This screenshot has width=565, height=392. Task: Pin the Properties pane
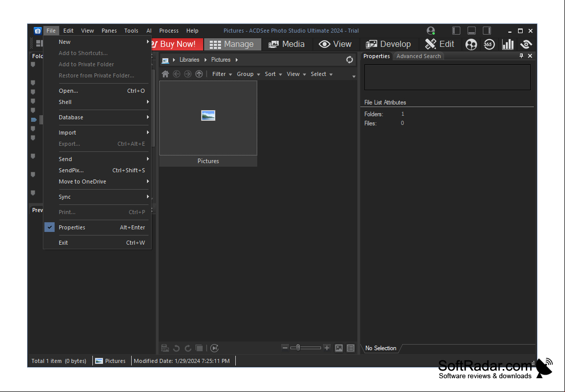tap(521, 56)
